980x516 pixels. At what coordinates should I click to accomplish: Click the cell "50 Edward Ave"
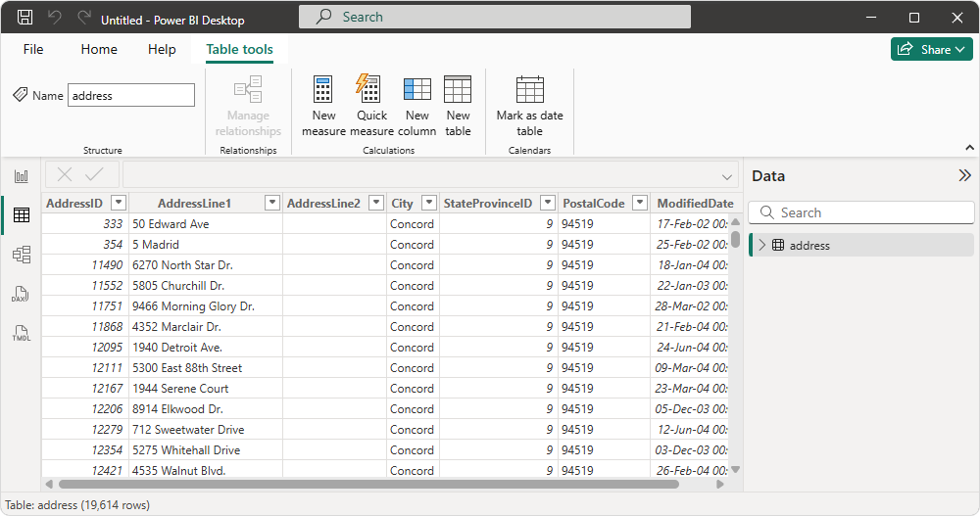pos(206,223)
